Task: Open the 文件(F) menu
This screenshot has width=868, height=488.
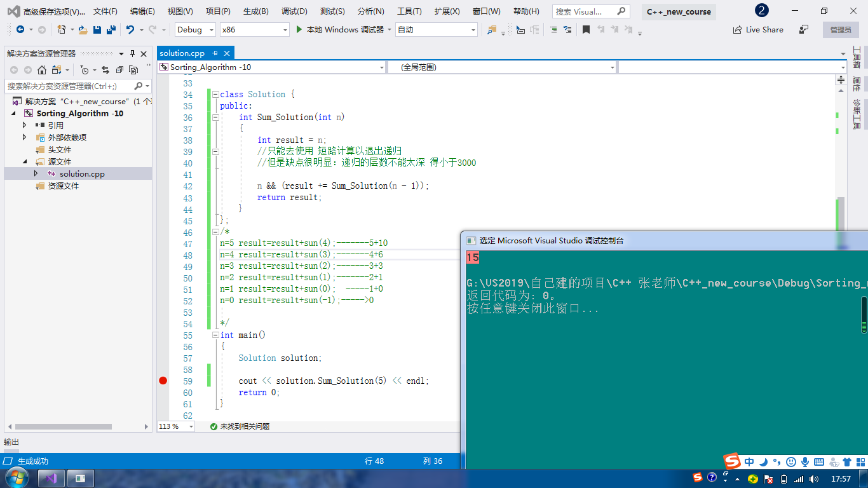Action: [x=105, y=11]
